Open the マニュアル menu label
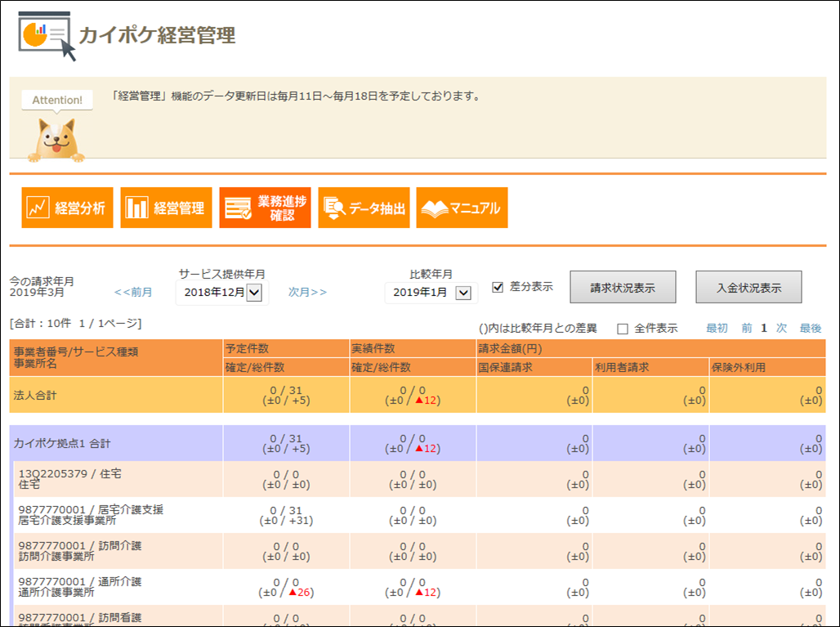Viewport: 840px width, 627px height. tap(475, 208)
